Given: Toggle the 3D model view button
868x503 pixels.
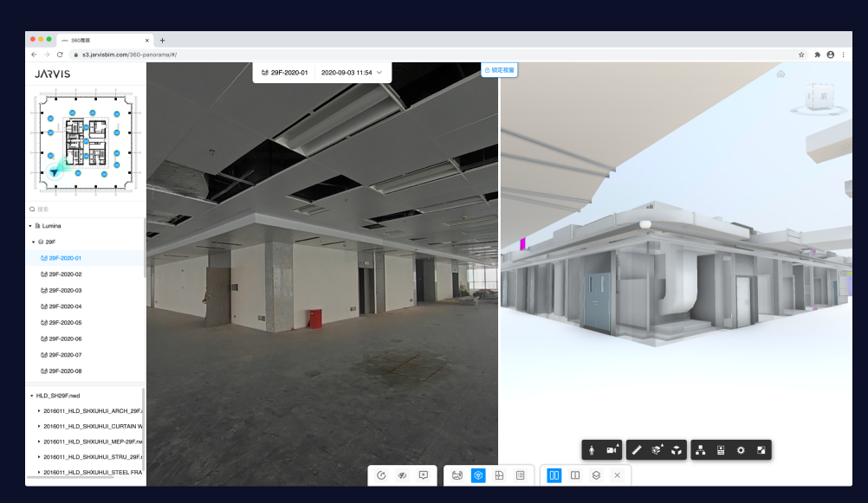Looking at the screenshot, I should 478,475.
